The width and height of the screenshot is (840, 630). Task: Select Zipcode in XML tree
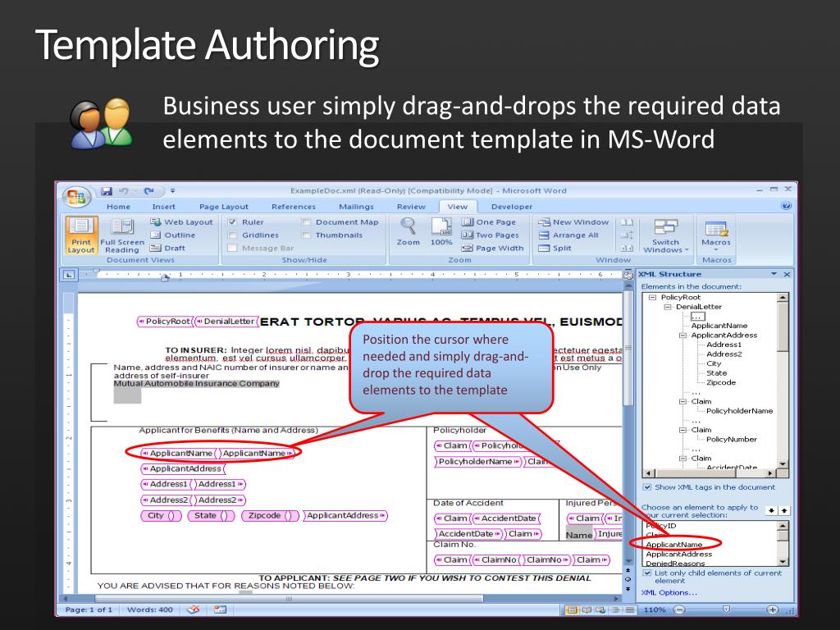point(721,382)
